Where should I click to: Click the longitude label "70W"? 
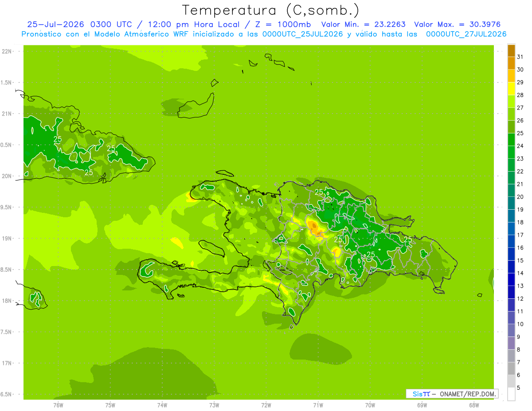[370, 405]
